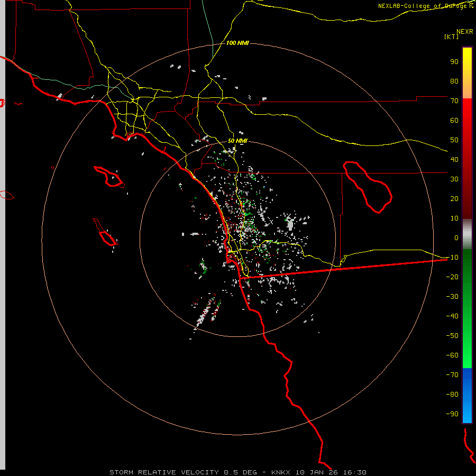
Task: Select the 100 NMI range ring label
Action: [237, 43]
